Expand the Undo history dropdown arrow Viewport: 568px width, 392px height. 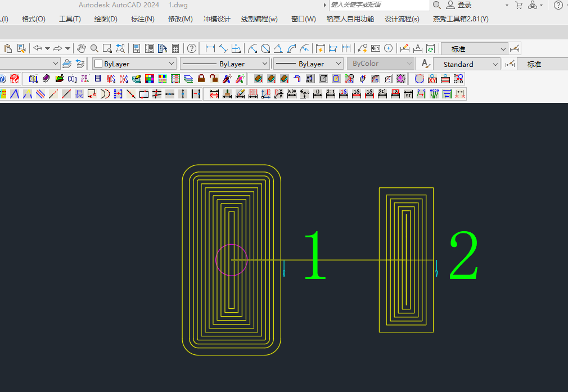point(47,48)
